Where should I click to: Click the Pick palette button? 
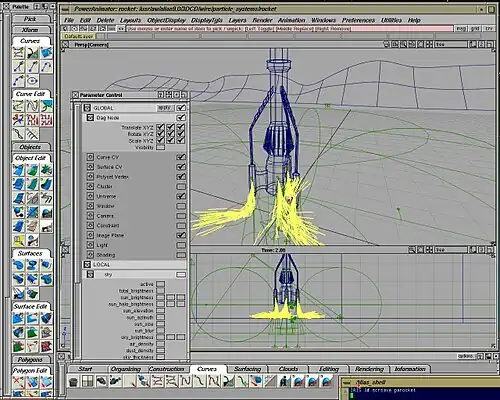coord(30,19)
